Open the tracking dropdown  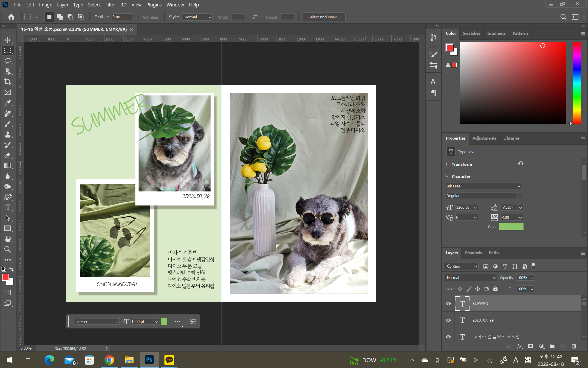click(520, 217)
